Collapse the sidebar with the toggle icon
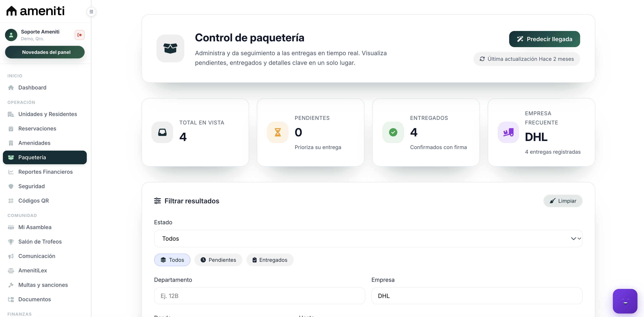The height and width of the screenshot is (317, 644). (91, 12)
